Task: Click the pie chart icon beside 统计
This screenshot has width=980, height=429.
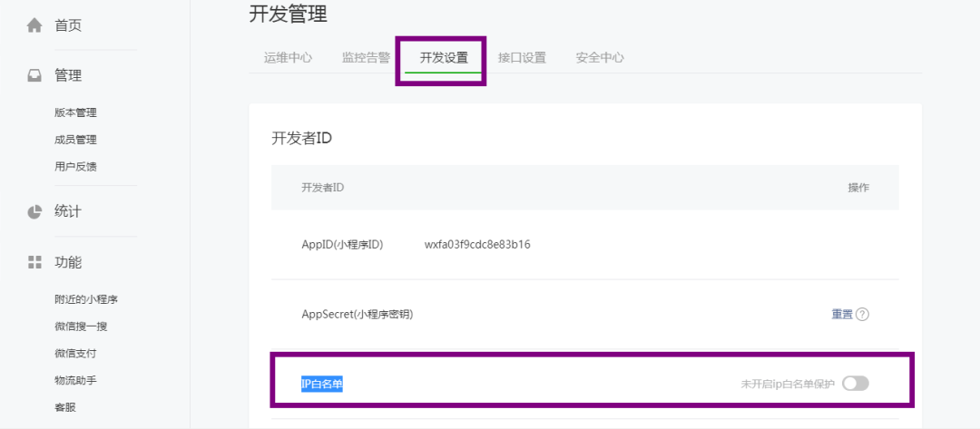Action: coord(34,211)
